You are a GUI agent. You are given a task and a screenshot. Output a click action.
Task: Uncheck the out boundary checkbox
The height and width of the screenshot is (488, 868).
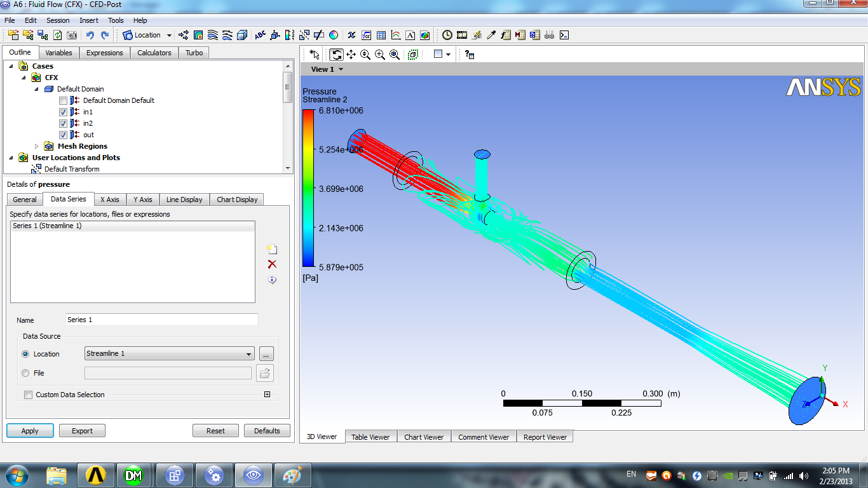point(63,135)
